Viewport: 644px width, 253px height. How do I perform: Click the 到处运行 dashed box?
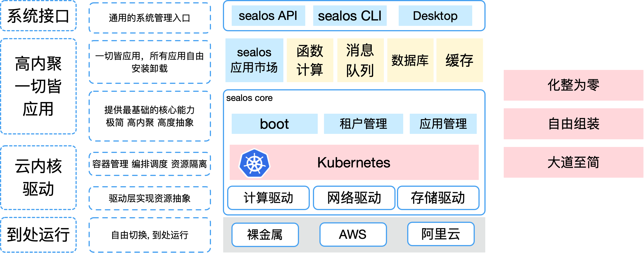[38, 235]
